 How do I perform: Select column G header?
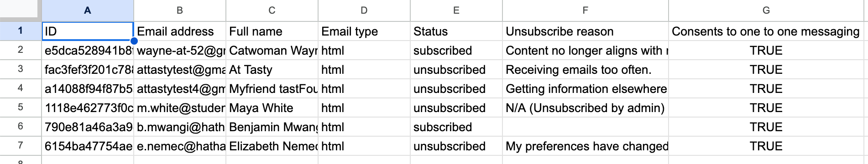[766, 10]
